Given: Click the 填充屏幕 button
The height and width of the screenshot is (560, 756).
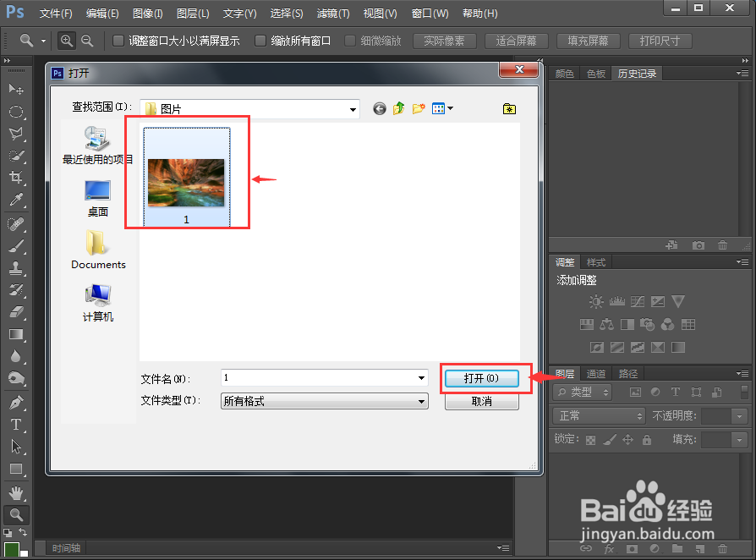Looking at the screenshot, I should click(589, 41).
